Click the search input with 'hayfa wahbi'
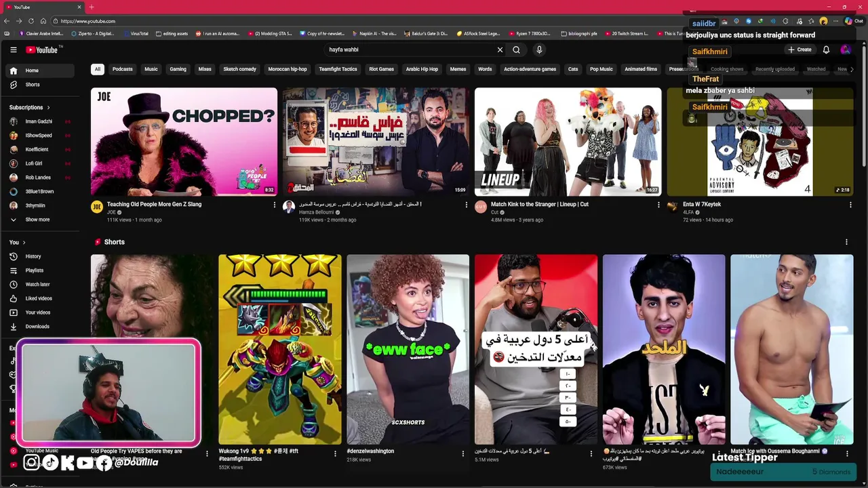The width and height of the screenshot is (868, 488). pos(410,49)
